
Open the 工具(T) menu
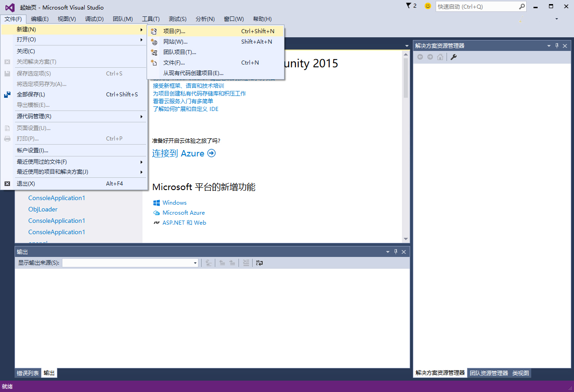pyautogui.click(x=151, y=19)
